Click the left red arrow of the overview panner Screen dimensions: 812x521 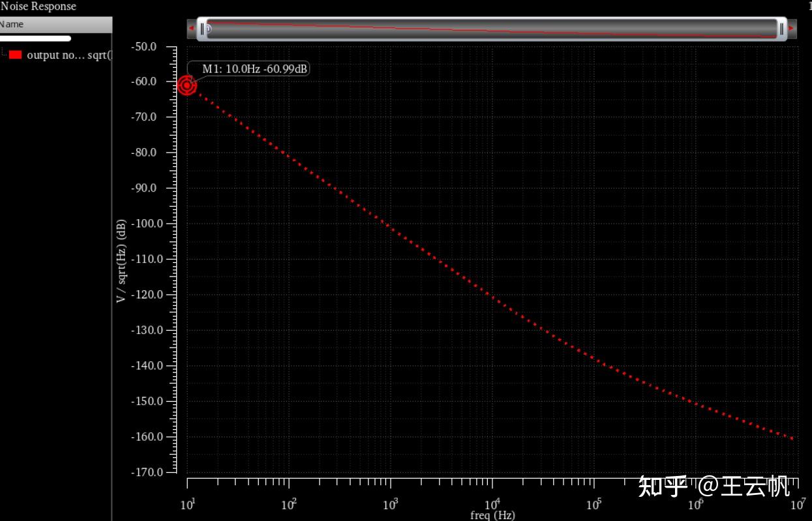(191, 29)
